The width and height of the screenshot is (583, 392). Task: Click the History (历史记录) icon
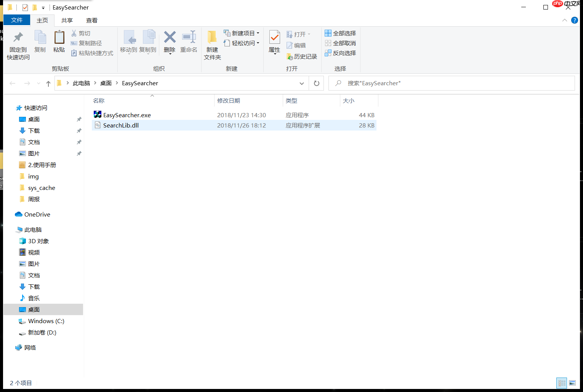(x=302, y=56)
